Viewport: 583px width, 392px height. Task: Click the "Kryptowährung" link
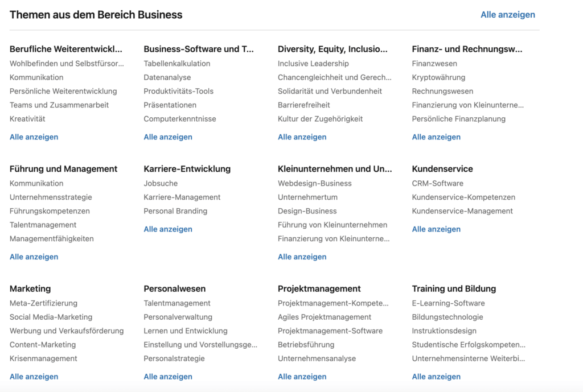[438, 77]
